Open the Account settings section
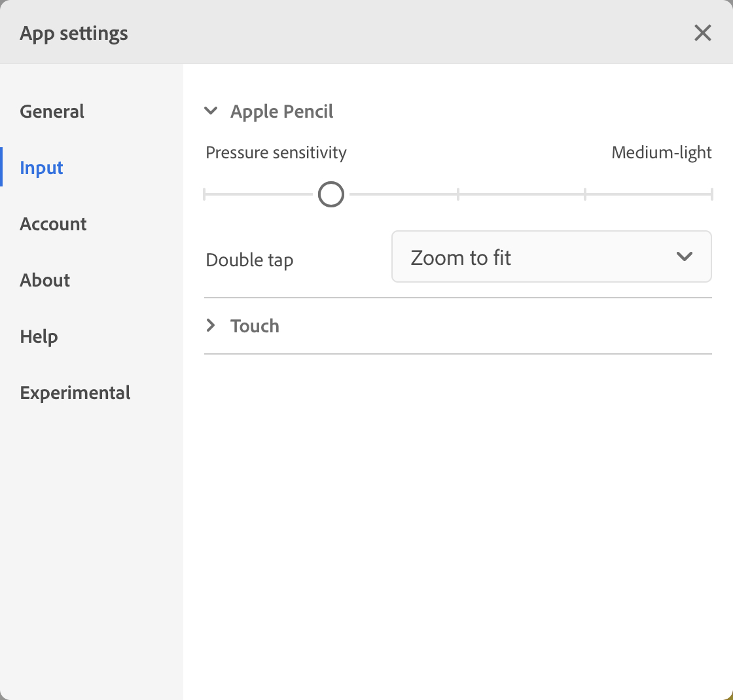 click(x=53, y=224)
